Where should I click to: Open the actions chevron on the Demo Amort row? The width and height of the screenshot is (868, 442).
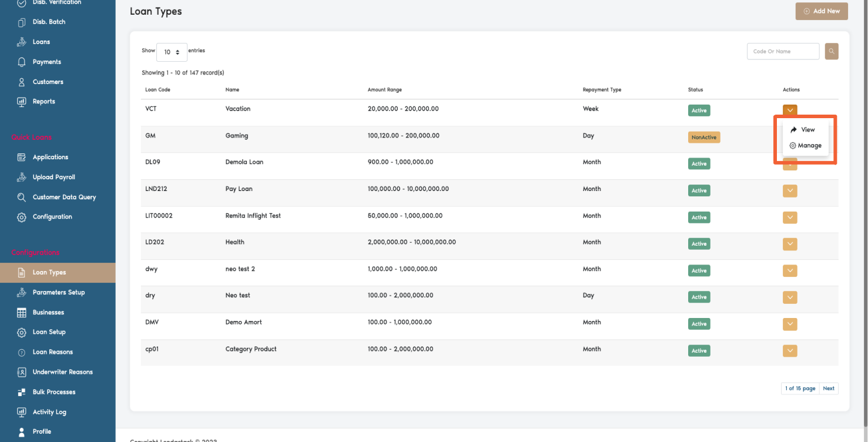(790, 324)
